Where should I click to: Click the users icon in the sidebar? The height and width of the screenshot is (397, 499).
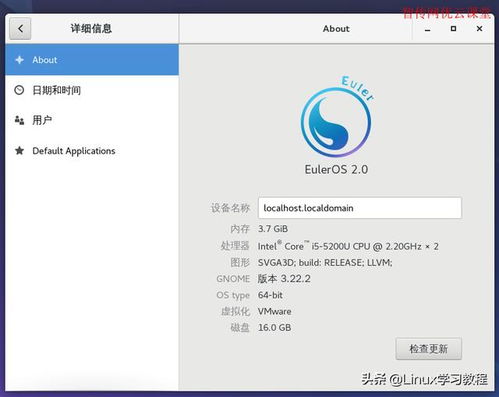tap(19, 120)
